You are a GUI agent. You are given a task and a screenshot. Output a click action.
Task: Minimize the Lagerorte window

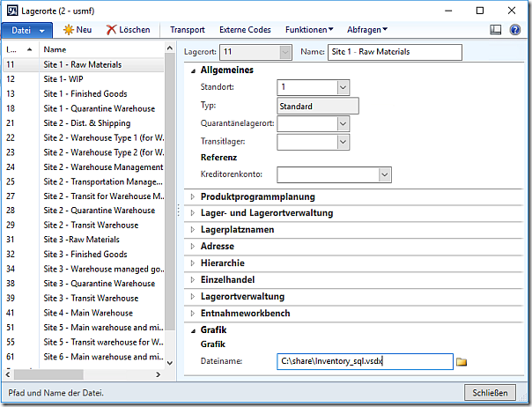pos(448,11)
